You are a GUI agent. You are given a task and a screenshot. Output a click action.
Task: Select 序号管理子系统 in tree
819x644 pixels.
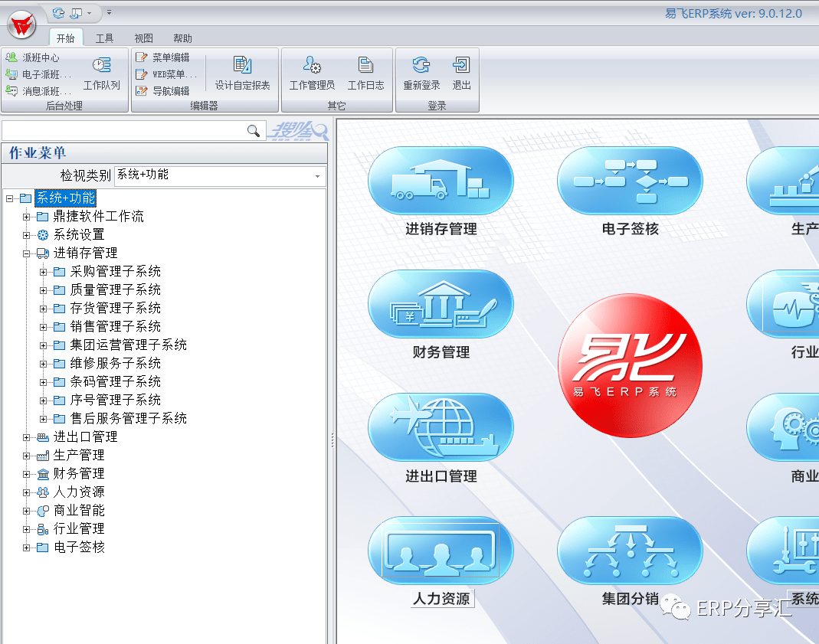coord(116,400)
